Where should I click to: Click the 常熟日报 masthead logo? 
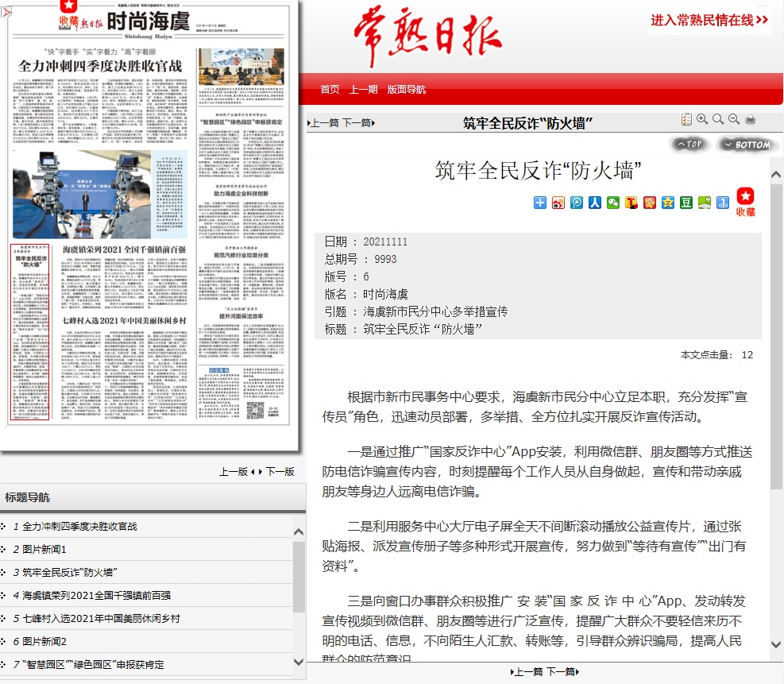point(427,35)
